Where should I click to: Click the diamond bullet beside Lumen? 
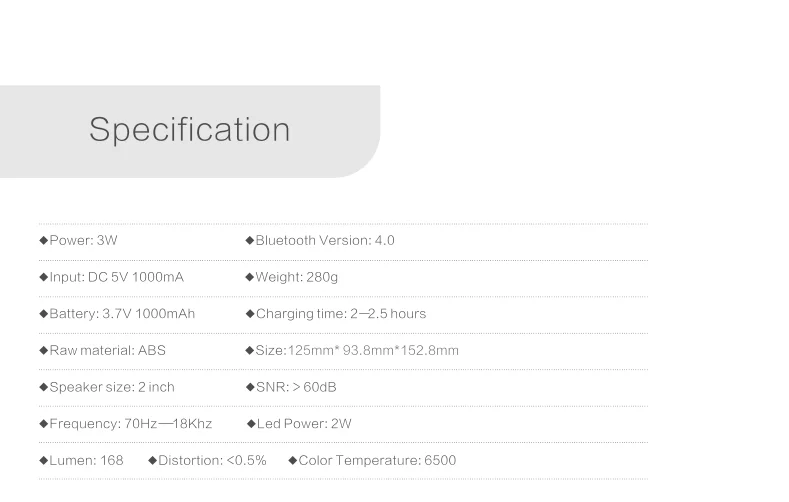tap(43, 461)
